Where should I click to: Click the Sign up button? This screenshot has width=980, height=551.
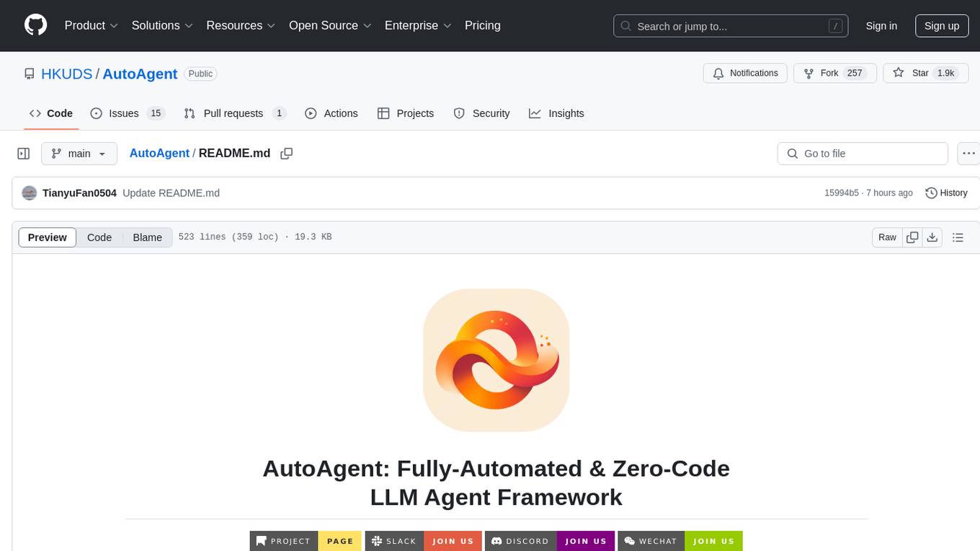click(942, 26)
